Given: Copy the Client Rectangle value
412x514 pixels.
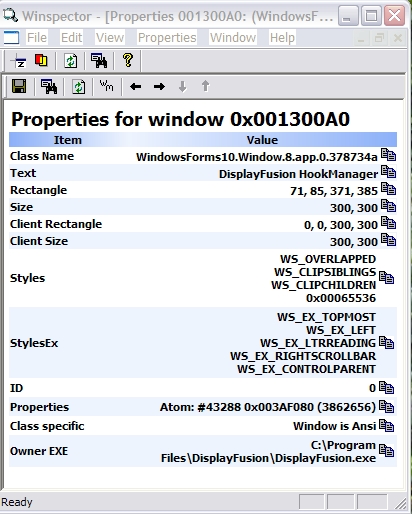Looking at the screenshot, I should [x=388, y=223].
